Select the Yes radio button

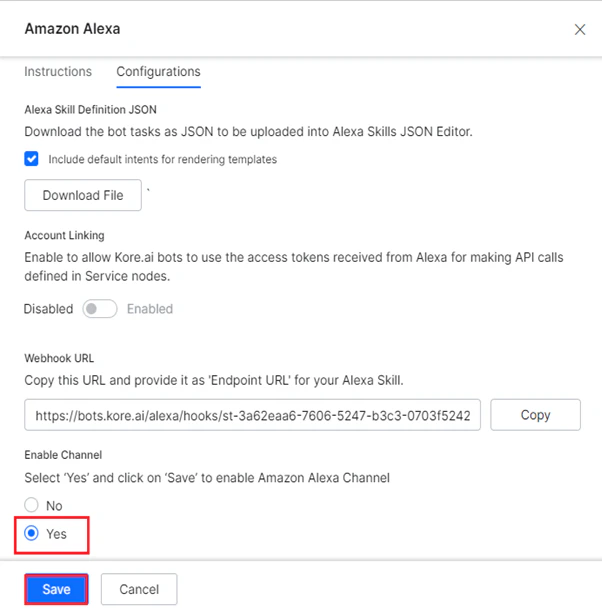coord(31,533)
